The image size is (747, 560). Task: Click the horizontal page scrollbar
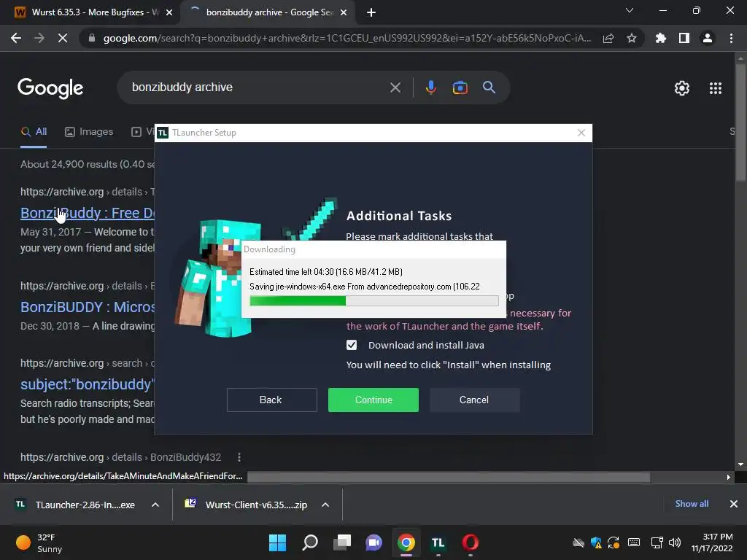449,477
